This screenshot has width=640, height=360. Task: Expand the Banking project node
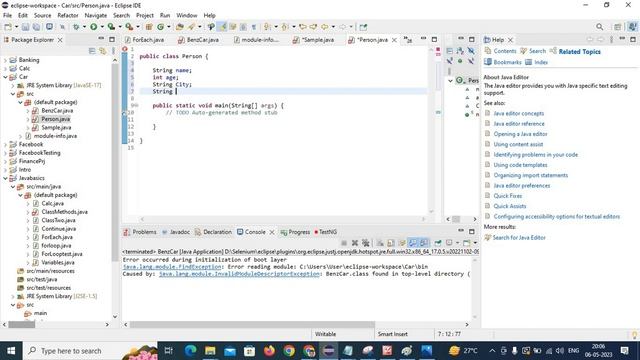[x=5, y=60]
